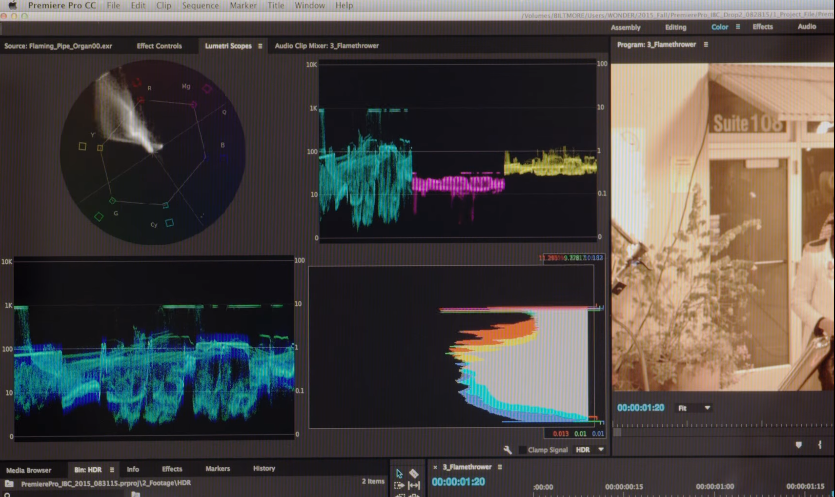Click timeline ruler at 00:00:01:15
The width and height of the screenshot is (835, 497).
pyautogui.click(x=805, y=486)
